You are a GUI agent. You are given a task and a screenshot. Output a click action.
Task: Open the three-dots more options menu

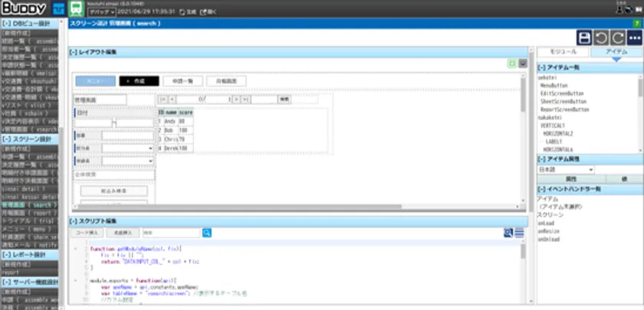633,38
